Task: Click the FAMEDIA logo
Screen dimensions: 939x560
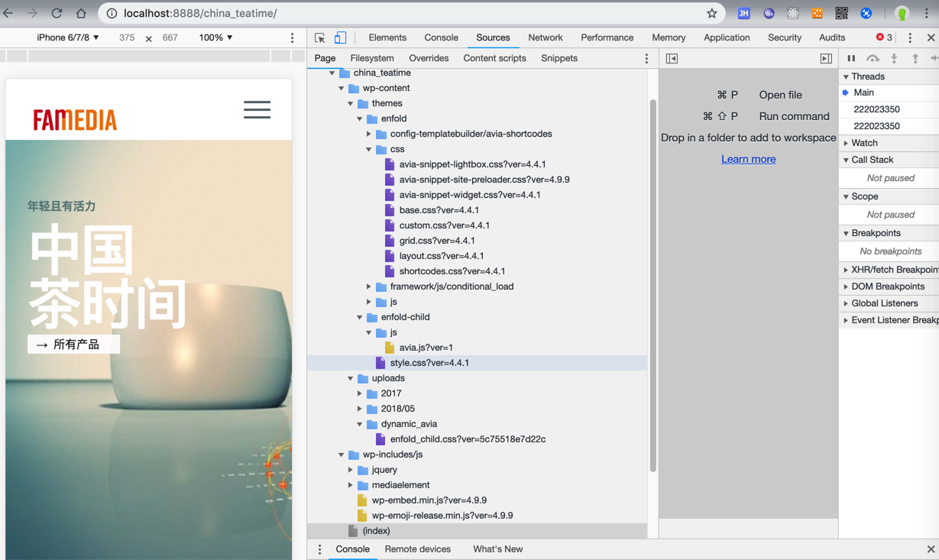Action: (75, 120)
